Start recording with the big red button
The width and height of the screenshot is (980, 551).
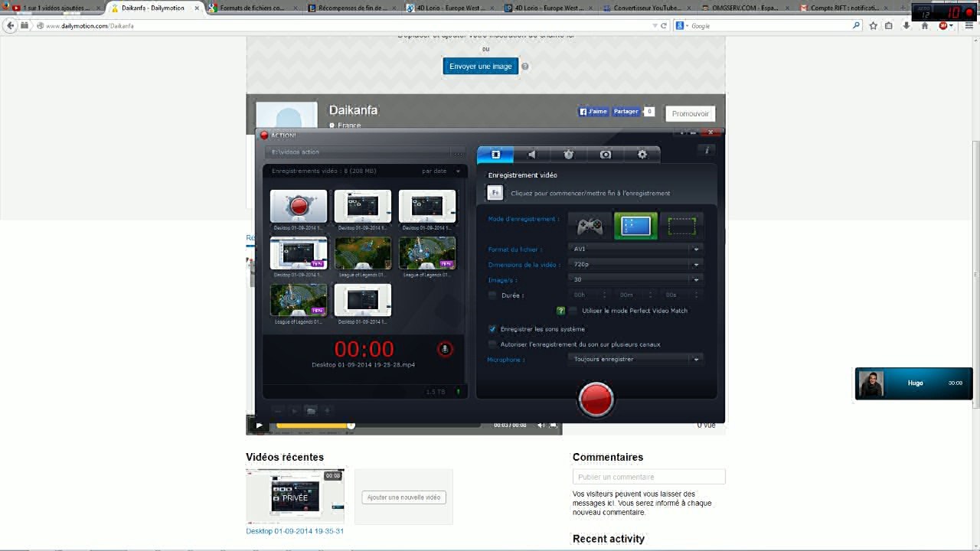click(596, 399)
